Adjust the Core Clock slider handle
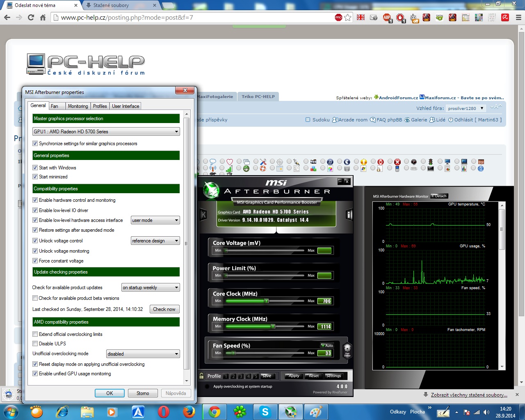This screenshot has height=420, width=525. [x=267, y=301]
